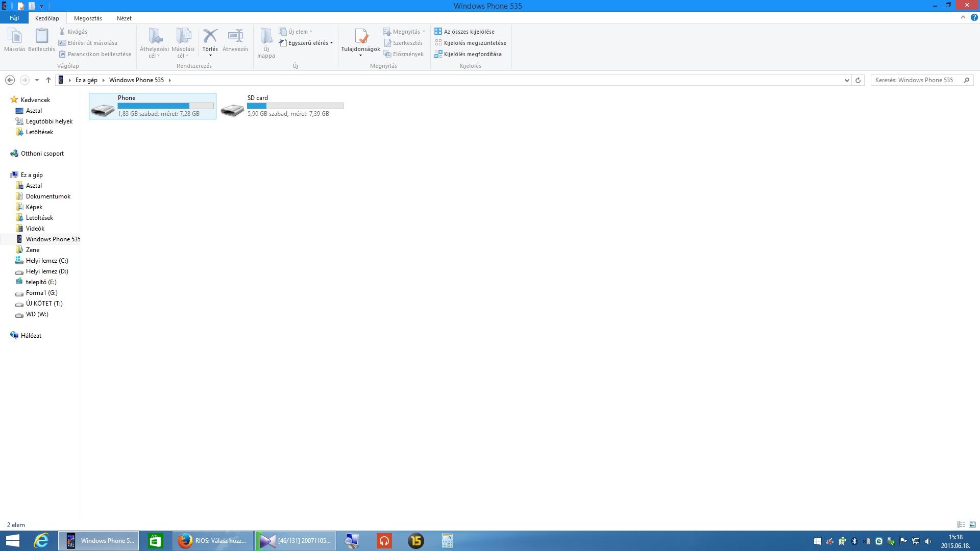
Task: Click the Windows Start button
Action: [12, 541]
